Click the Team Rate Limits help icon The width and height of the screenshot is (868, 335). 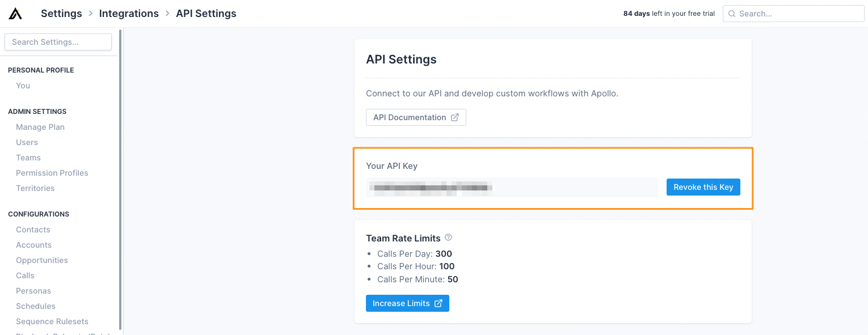click(x=448, y=238)
